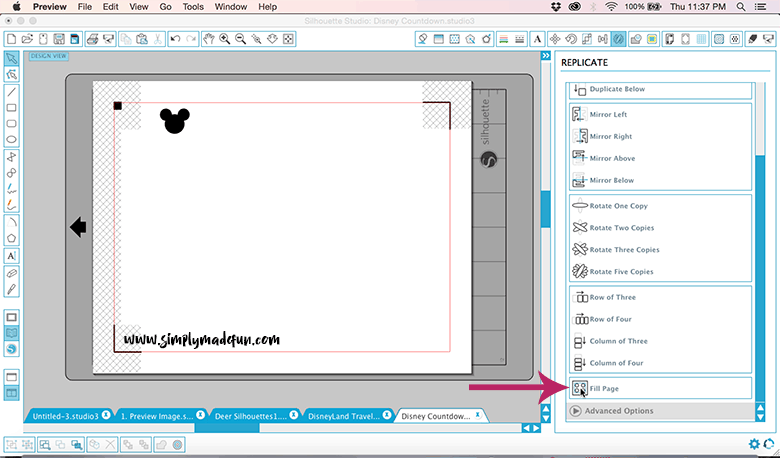Open the Tools menu
The height and width of the screenshot is (458, 780).
click(x=193, y=7)
